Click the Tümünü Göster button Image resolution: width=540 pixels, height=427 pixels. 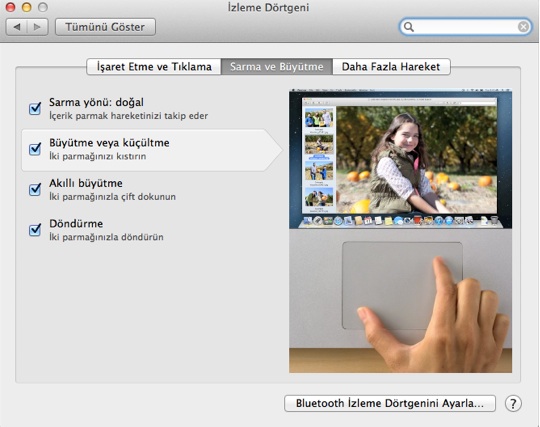pos(105,27)
